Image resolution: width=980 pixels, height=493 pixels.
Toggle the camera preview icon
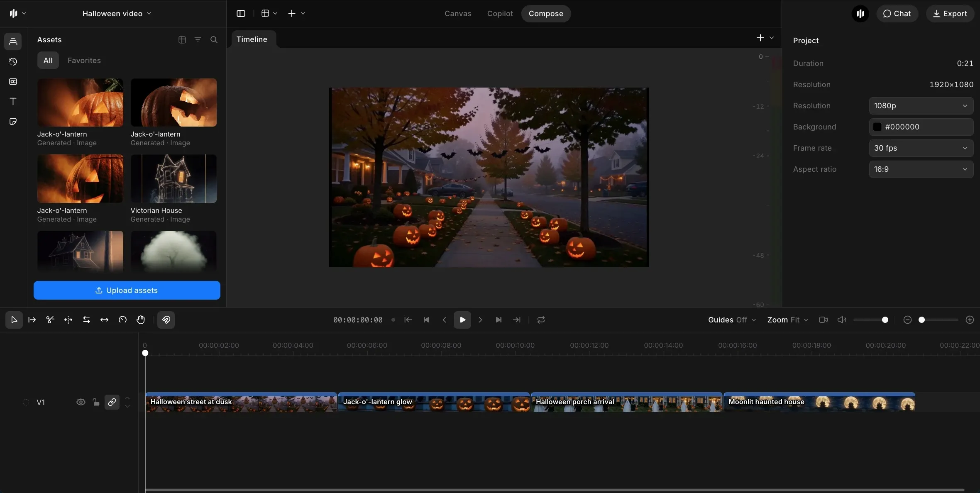tap(823, 320)
